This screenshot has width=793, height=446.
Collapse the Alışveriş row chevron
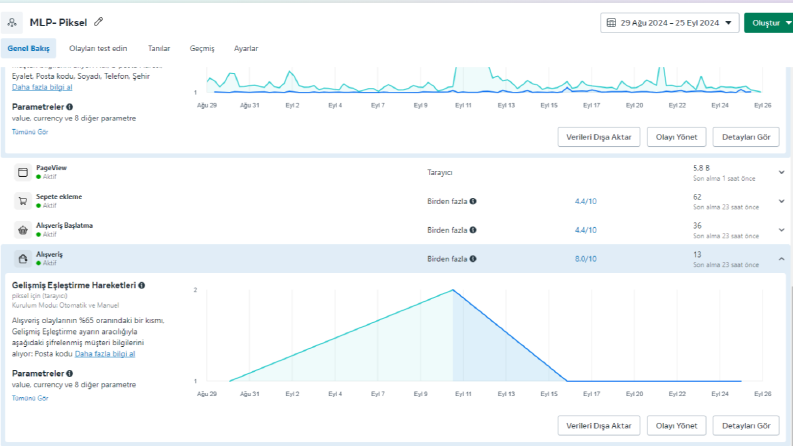(781, 259)
